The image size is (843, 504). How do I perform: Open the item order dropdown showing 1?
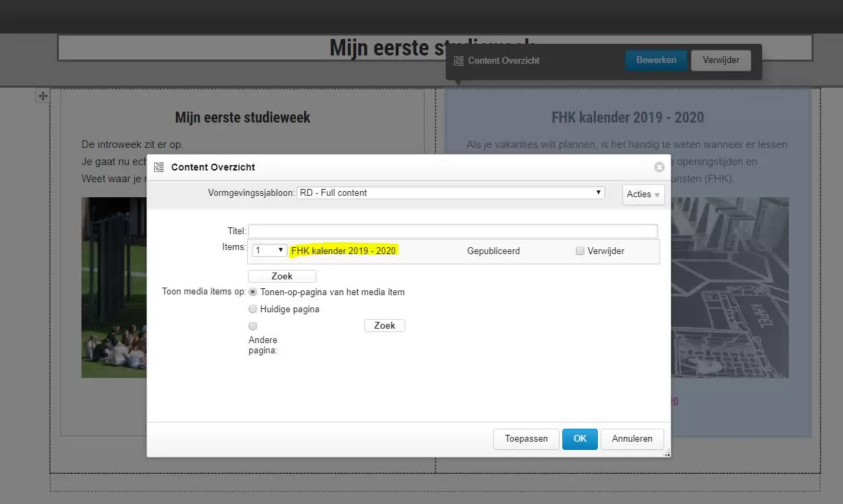[269, 251]
